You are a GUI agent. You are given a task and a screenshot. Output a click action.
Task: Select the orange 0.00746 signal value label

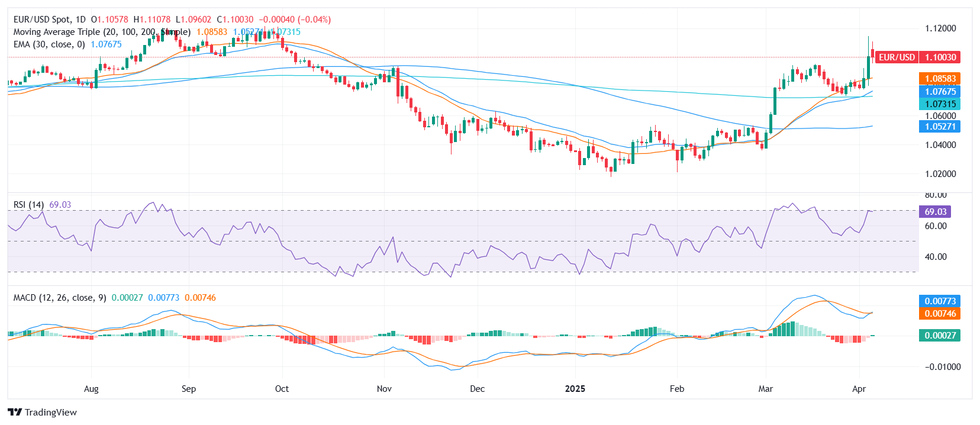tap(940, 314)
